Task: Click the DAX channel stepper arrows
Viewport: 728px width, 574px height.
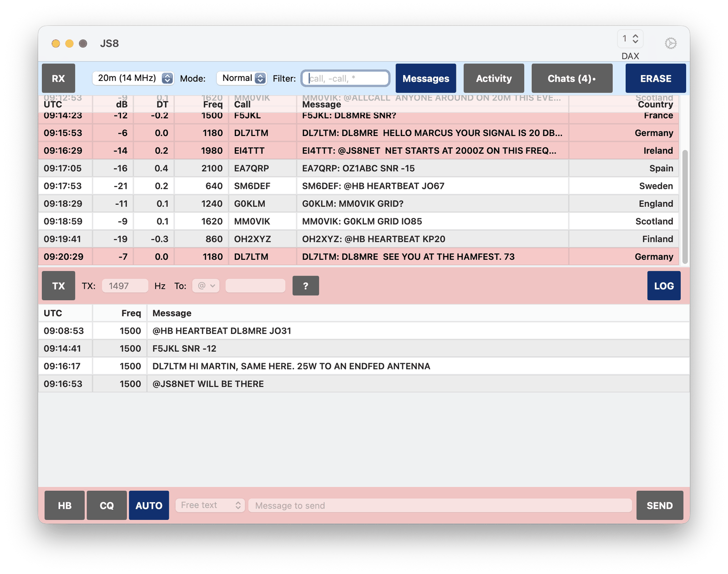Action: [635, 39]
